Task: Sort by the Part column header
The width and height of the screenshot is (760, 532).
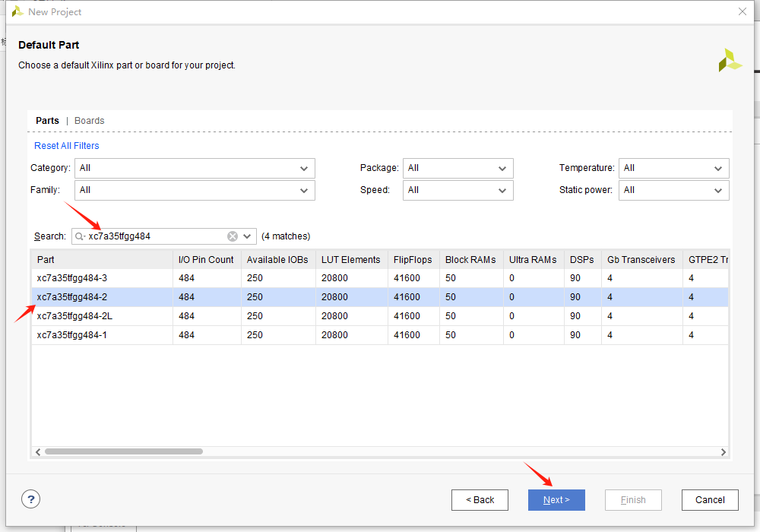Action: click(x=103, y=260)
